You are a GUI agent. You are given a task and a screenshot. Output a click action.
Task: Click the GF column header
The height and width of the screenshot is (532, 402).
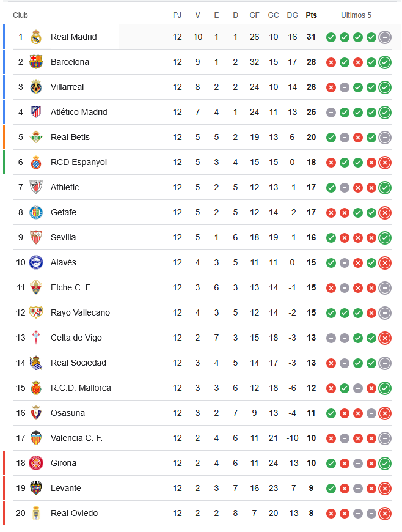pos(254,15)
